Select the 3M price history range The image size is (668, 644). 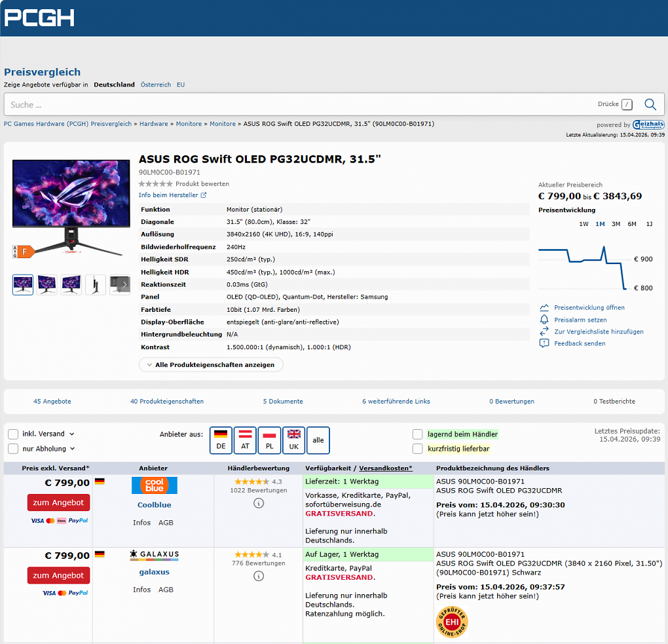click(616, 224)
